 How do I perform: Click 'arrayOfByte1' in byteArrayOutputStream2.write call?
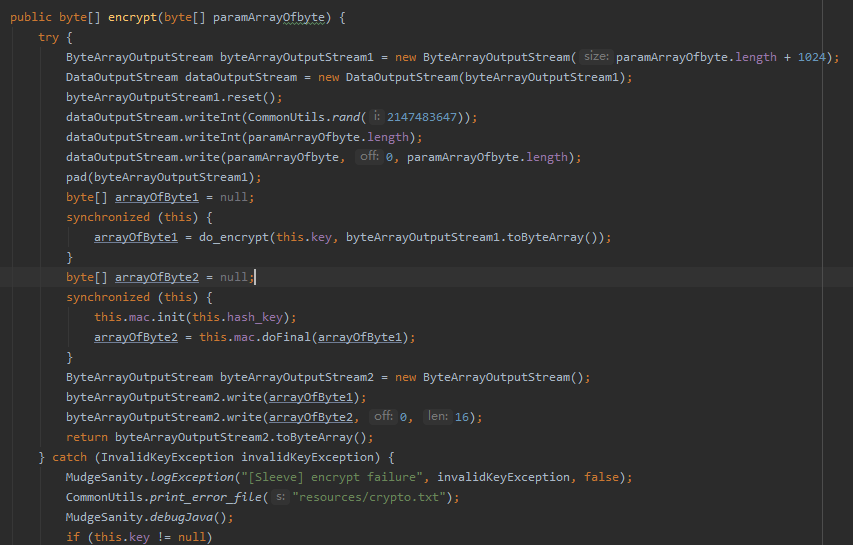(311, 398)
